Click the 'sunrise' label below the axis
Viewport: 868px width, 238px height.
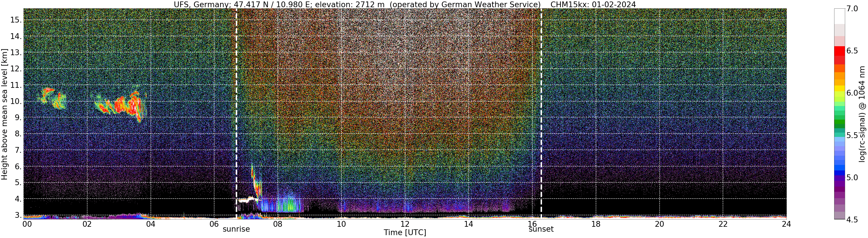coord(236,229)
